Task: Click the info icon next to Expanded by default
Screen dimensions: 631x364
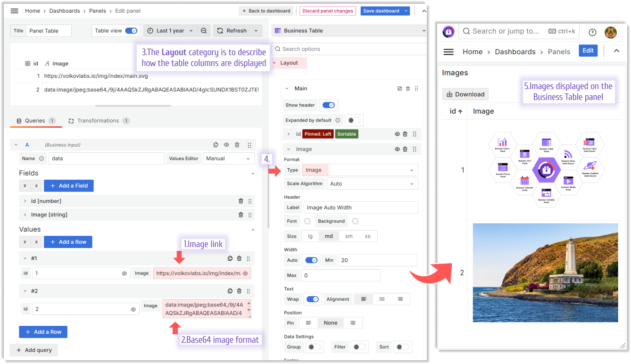Action: tap(337, 120)
